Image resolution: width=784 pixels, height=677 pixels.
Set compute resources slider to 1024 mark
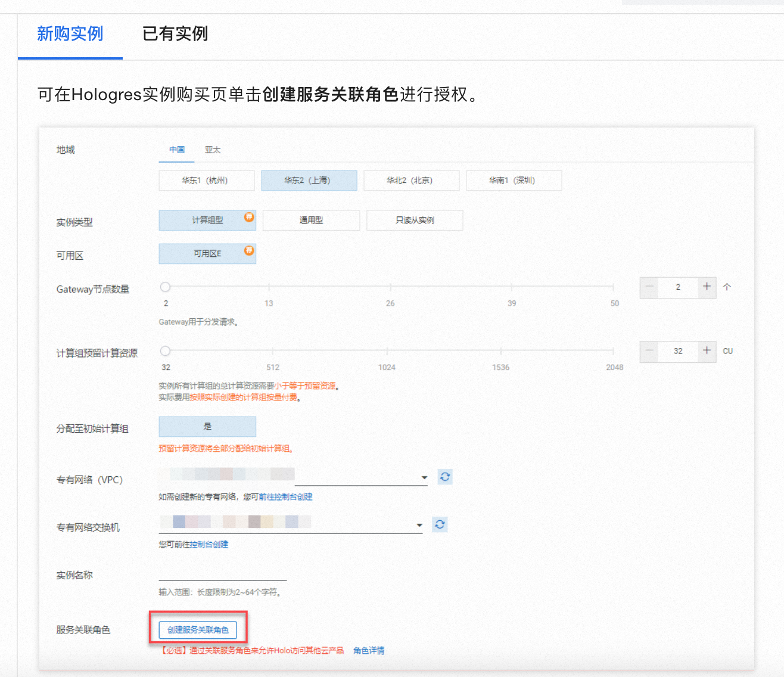387,350
